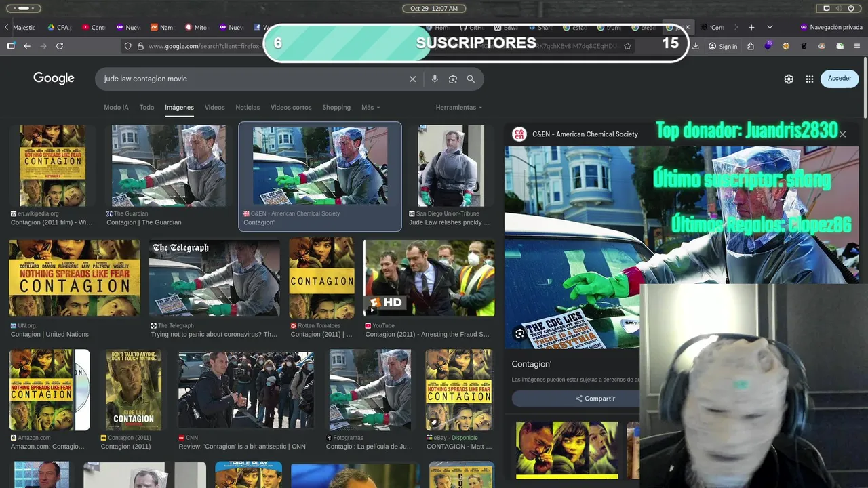Switch to the Noticias tab
This screenshot has height=488, width=868.
point(248,107)
